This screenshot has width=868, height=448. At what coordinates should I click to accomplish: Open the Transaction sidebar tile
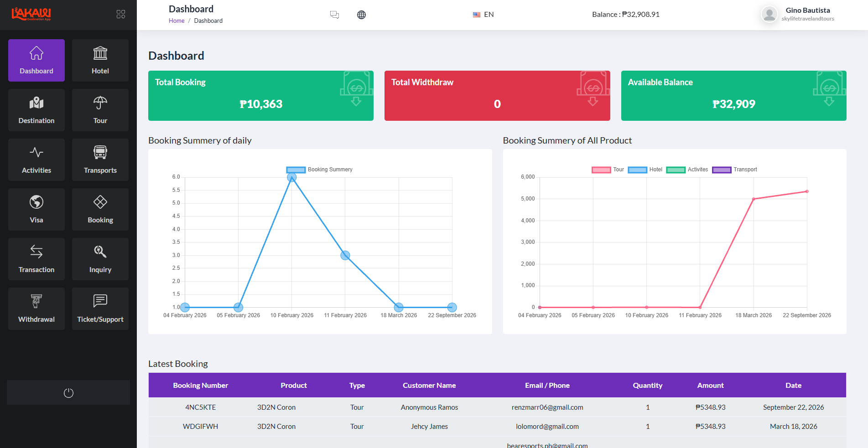coord(36,259)
